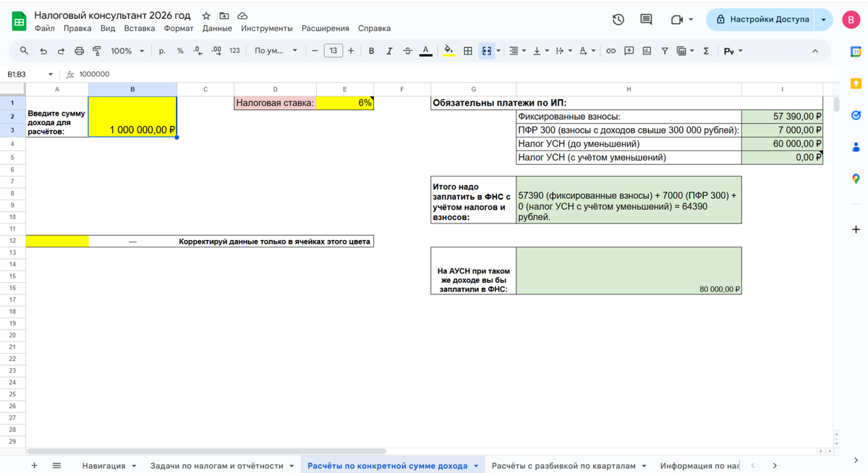
Task: Open the cell borders menu
Action: coord(468,51)
